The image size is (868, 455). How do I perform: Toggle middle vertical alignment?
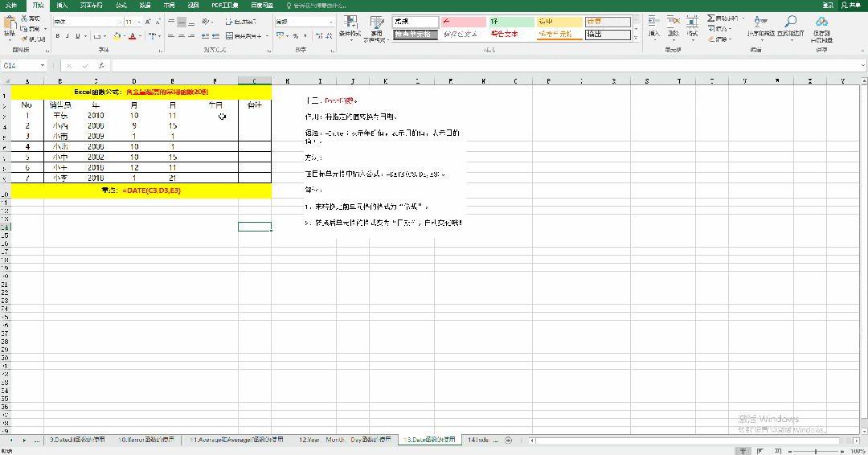[x=182, y=23]
